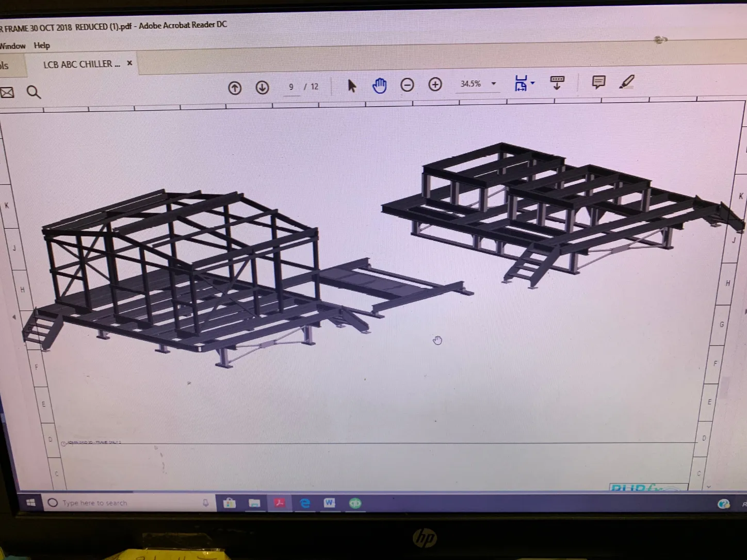Go to previous page with up arrow
The image size is (747, 560).
click(x=235, y=88)
